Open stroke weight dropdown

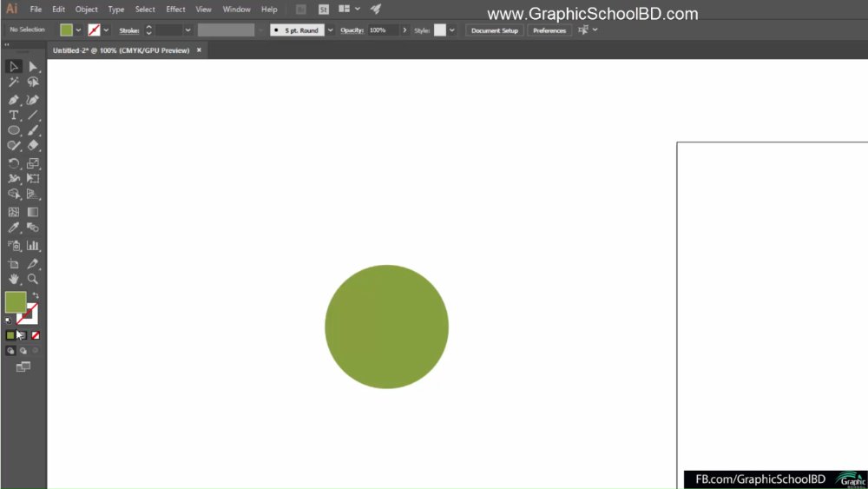[x=187, y=30]
